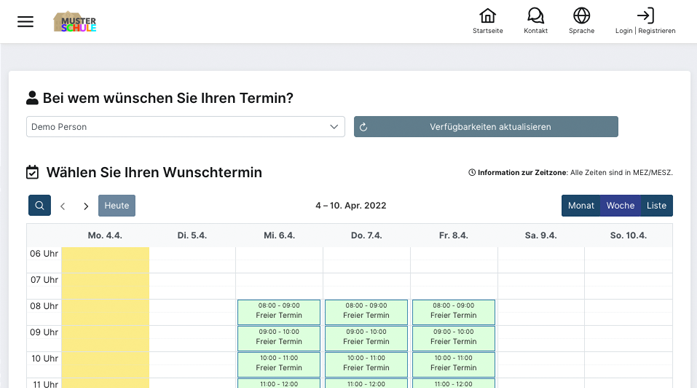Image resolution: width=697 pixels, height=388 pixels.
Task: Click the 10 Uhr time label
Action: coord(44,359)
